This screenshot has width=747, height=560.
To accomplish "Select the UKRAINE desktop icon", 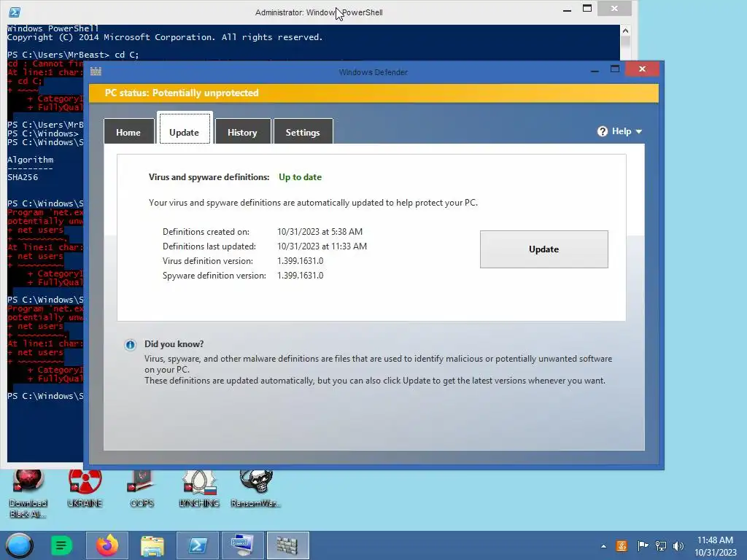I will pos(85,489).
